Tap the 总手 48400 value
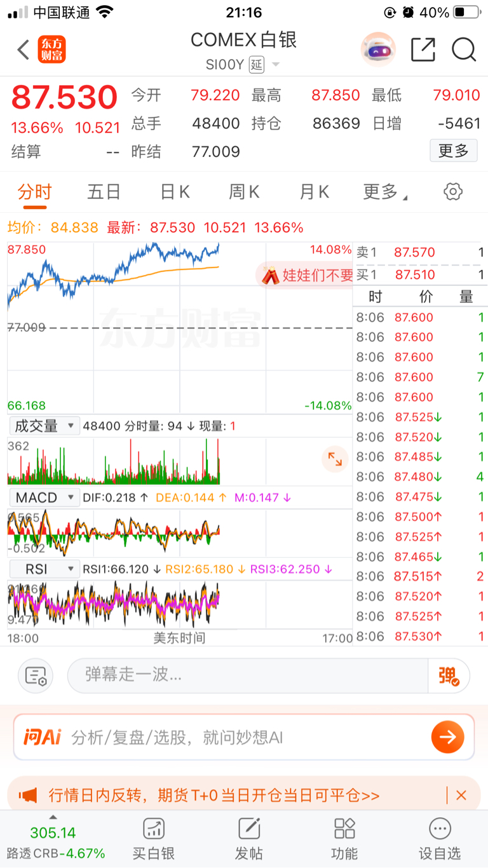Viewport: 488px width, 868px height. pos(215,123)
